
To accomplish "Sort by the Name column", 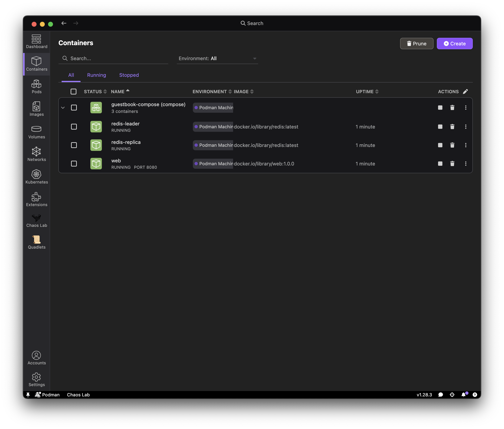I will click(x=120, y=91).
